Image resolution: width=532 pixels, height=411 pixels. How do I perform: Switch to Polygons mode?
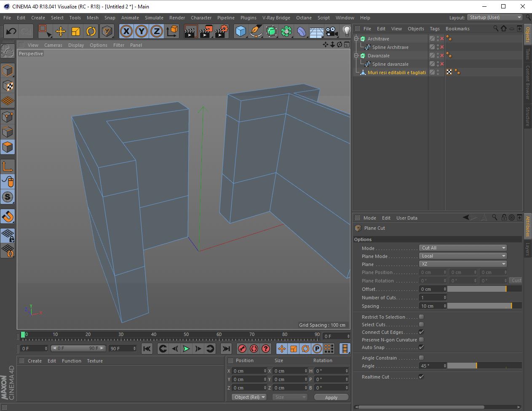point(8,147)
